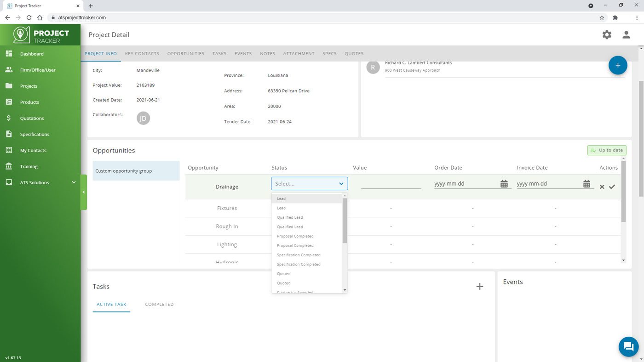Click Richard C. Lambert Consultants contact
This screenshot has height=362, width=644.
tap(418, 62)
